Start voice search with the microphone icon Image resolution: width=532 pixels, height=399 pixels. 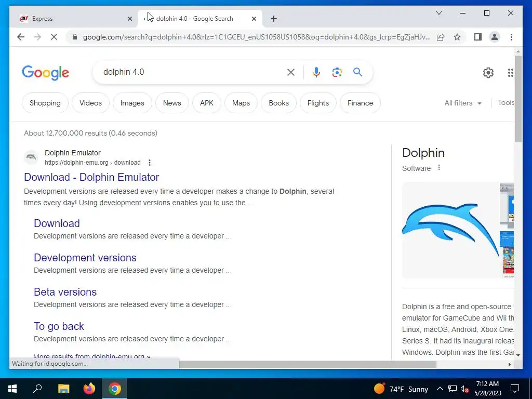click(x=316, y=72)
